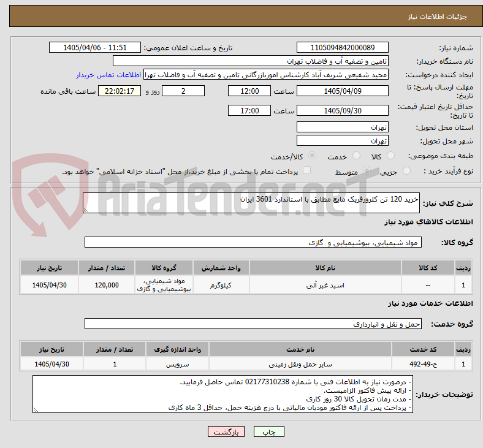Click the goods table گروه کالا header
This screenshot has width=483, height=448.
coord(164,268)
